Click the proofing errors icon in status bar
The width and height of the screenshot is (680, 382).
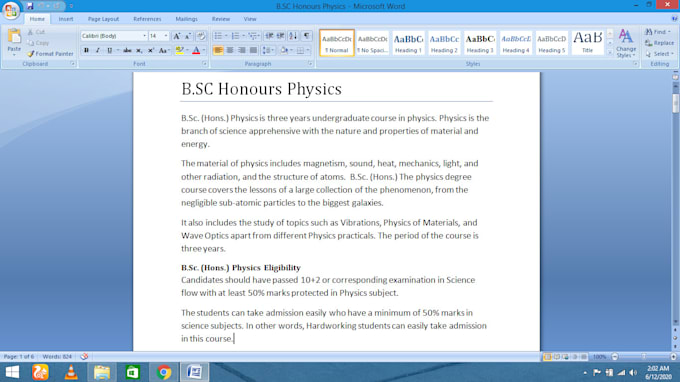[84, 356]
